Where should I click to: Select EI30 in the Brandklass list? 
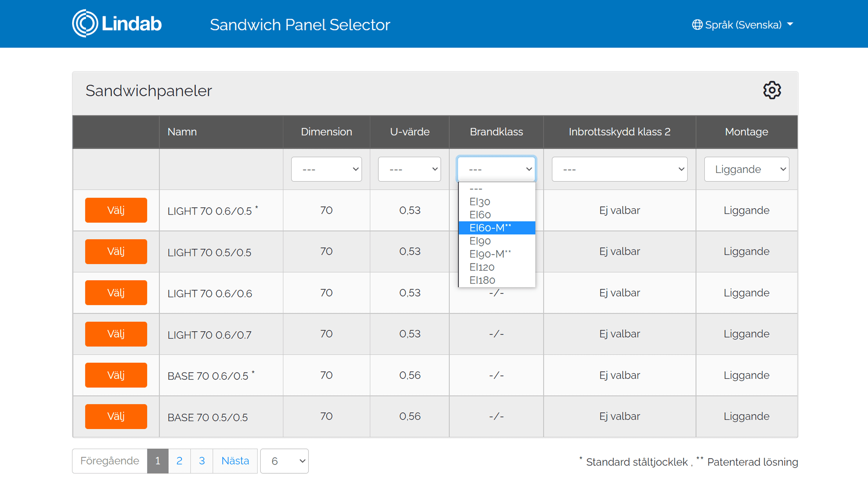[x=480, y=202]
